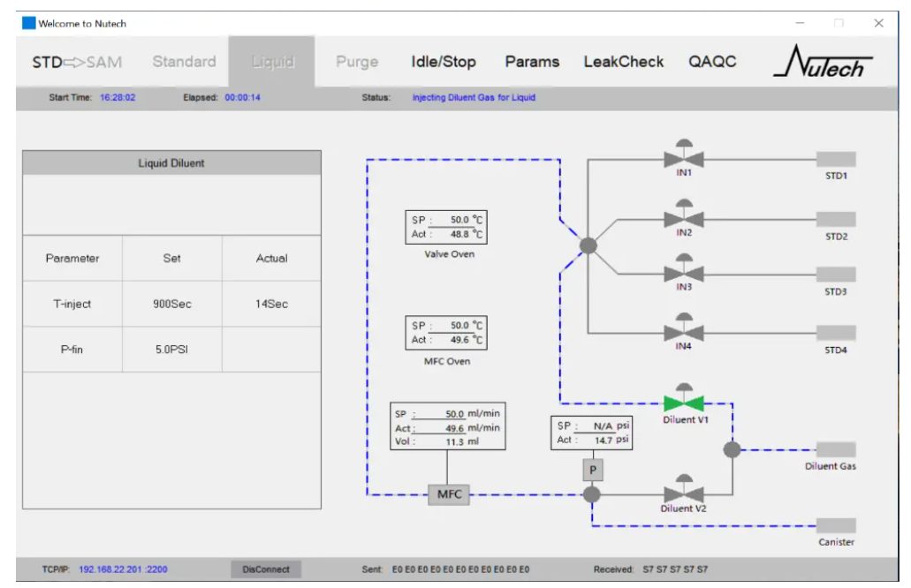The height and width of the screenshot is (588, 911).
Task: Click the IN2 valve icon
Action: (684, 215)
